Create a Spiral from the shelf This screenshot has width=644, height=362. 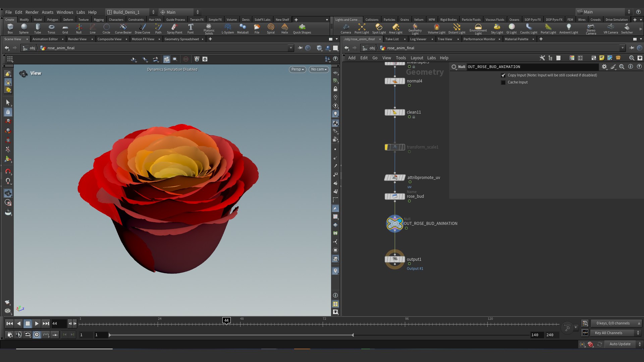coord(271,28)
